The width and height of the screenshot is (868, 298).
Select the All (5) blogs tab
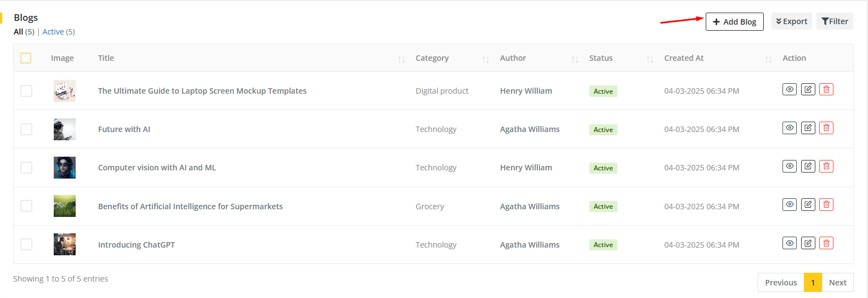(24, 32)
